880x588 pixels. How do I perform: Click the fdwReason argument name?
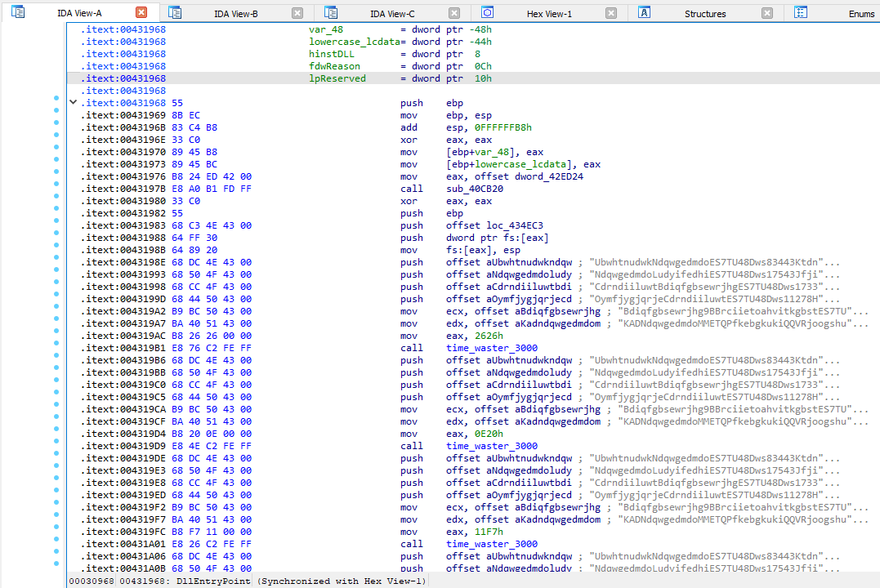coord(334,66)
